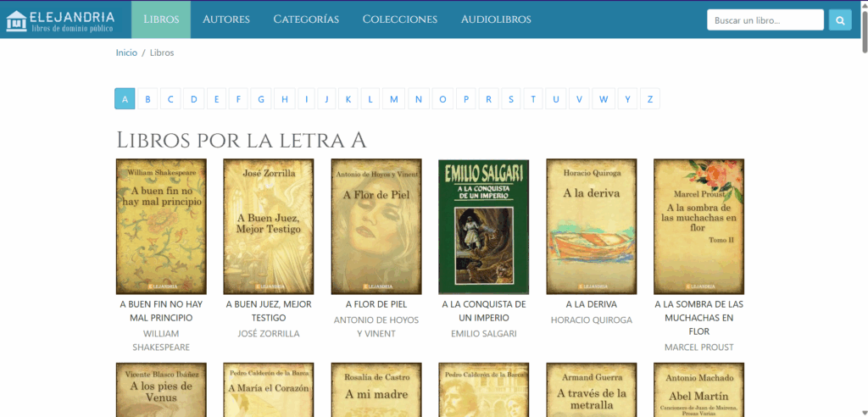Open the Libros menu tab
The height and width of the screenshot is (417, 868).
point(161,19)
